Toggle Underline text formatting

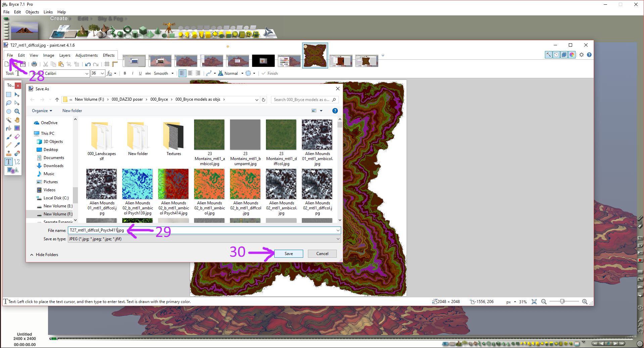click(140, 73)
